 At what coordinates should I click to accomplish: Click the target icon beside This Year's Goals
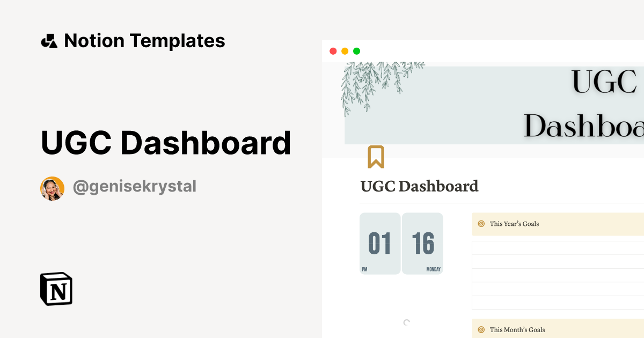tap(480, 224)
